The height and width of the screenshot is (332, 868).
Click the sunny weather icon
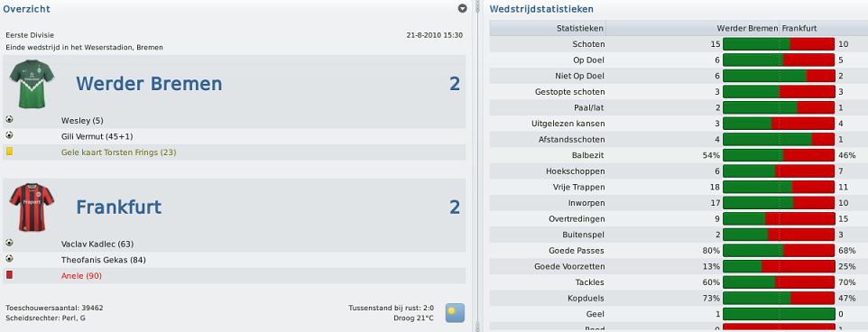455,313
